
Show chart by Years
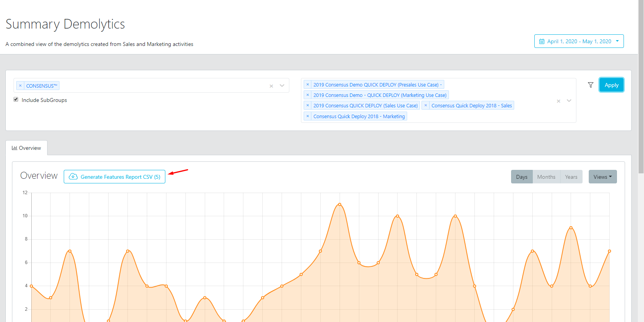(571, 177)
